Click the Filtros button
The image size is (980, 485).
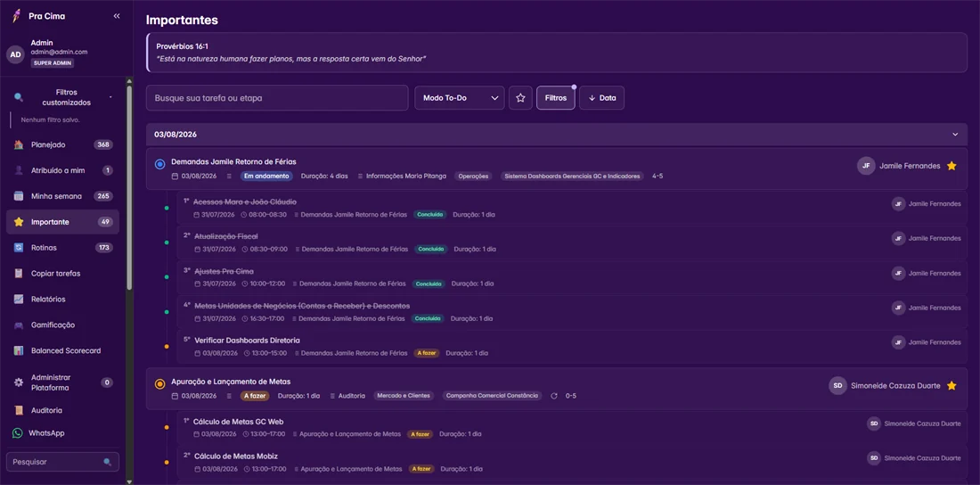tap(556, 98)
